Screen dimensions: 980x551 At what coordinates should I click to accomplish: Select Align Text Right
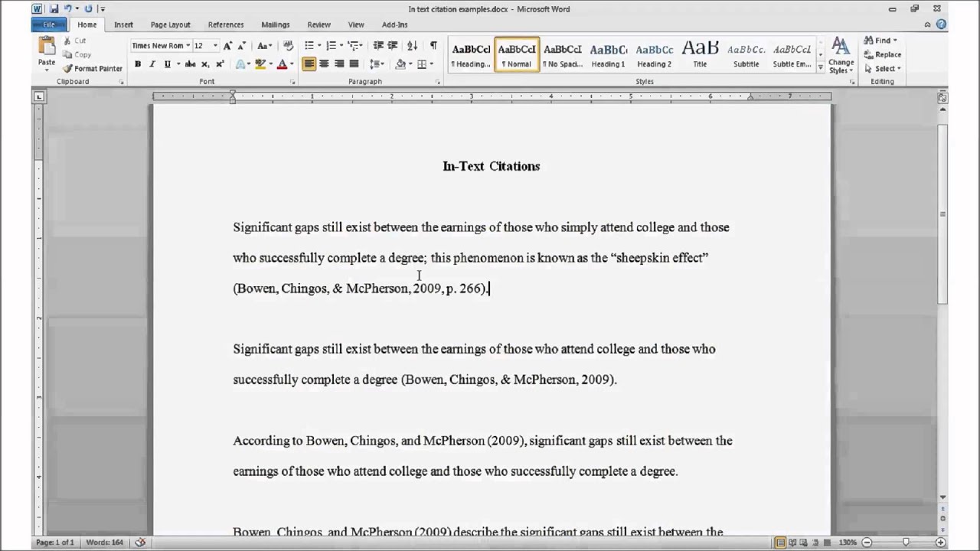click(338, 64)
